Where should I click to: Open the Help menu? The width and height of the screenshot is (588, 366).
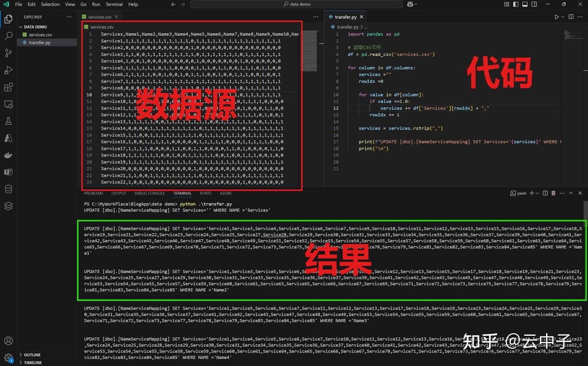click(133, 4)
